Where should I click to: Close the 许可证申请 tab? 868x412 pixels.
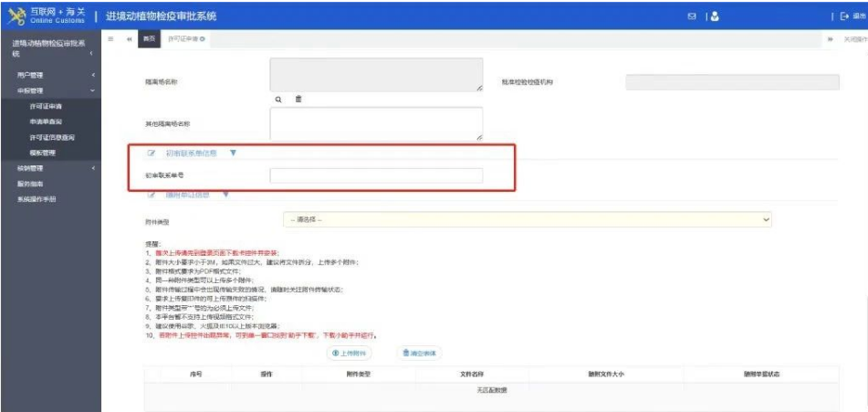(x=202, y=39)
